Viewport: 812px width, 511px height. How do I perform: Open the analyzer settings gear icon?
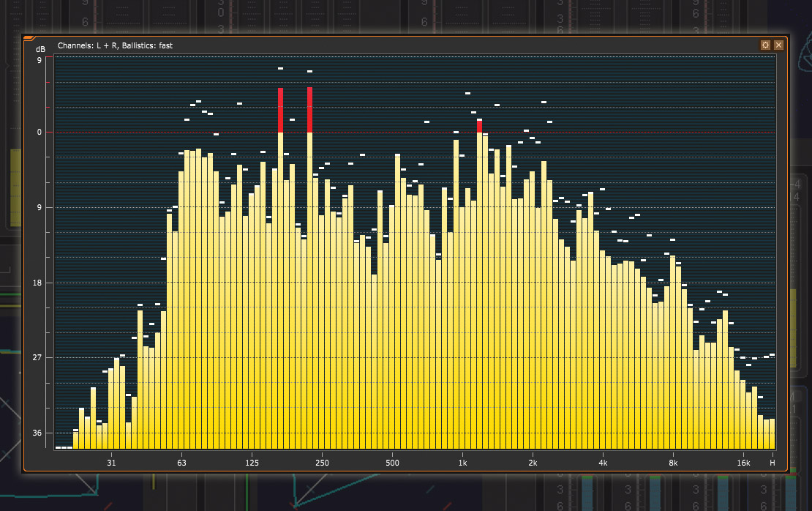[x=765, y=45]
